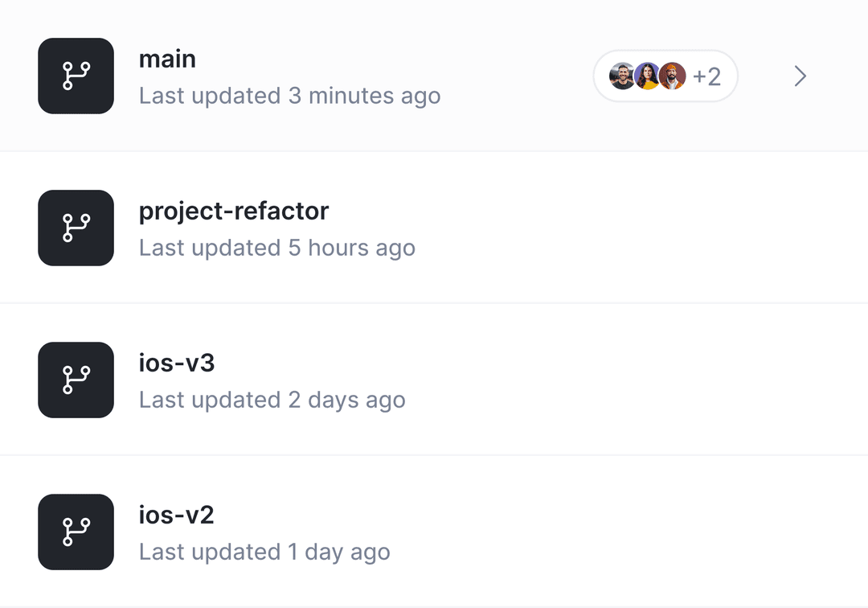Click "Last updated 5 hours ago" text
Image resolution: width=868 pixels, height=608 pixels.
pos(277,248)
